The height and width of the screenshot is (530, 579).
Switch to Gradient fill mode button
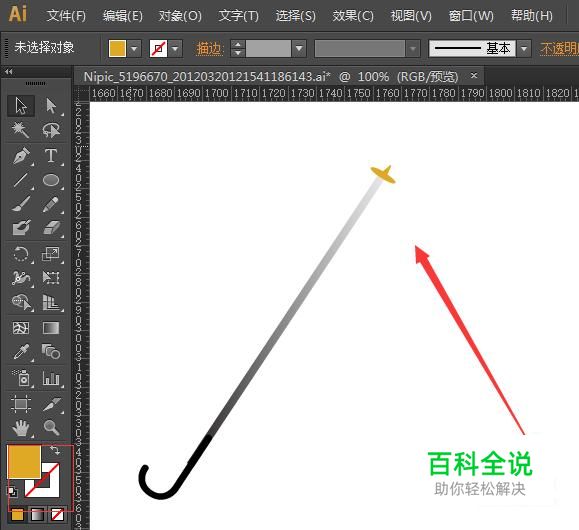coord(37,514)
